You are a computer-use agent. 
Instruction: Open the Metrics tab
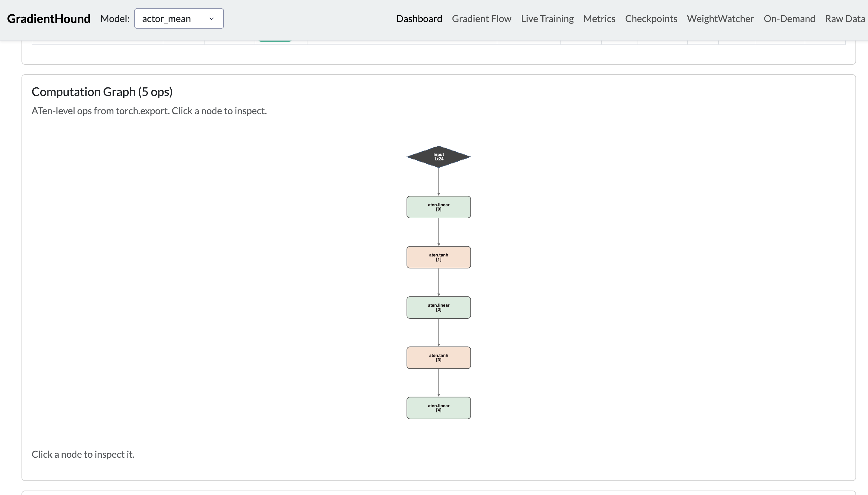(x=599, y=19)
